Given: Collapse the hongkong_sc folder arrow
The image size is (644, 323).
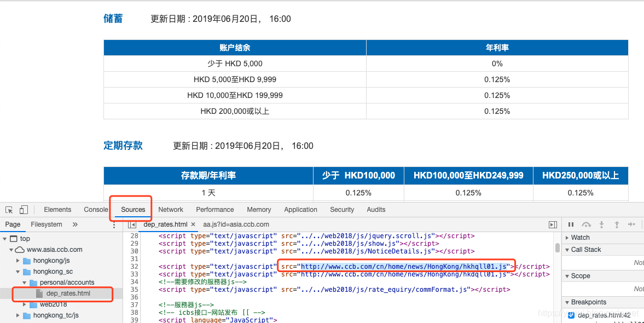Looking at the screenshot, I should [18, 272].
